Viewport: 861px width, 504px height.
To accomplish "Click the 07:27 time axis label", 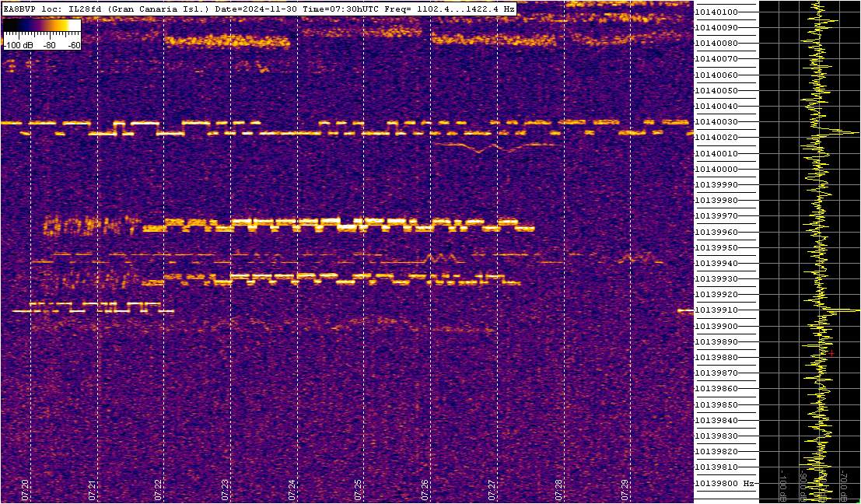I will 492,488.
